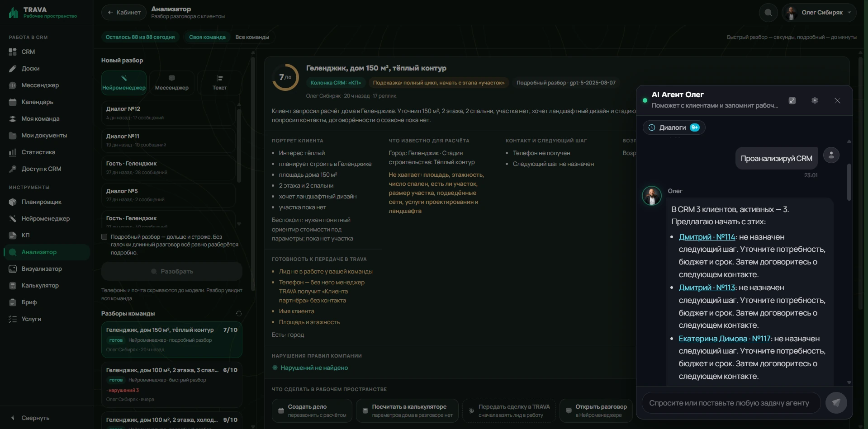
Task: Open Екатерина Димова · №117 link
Action: (x=725, y=339)
